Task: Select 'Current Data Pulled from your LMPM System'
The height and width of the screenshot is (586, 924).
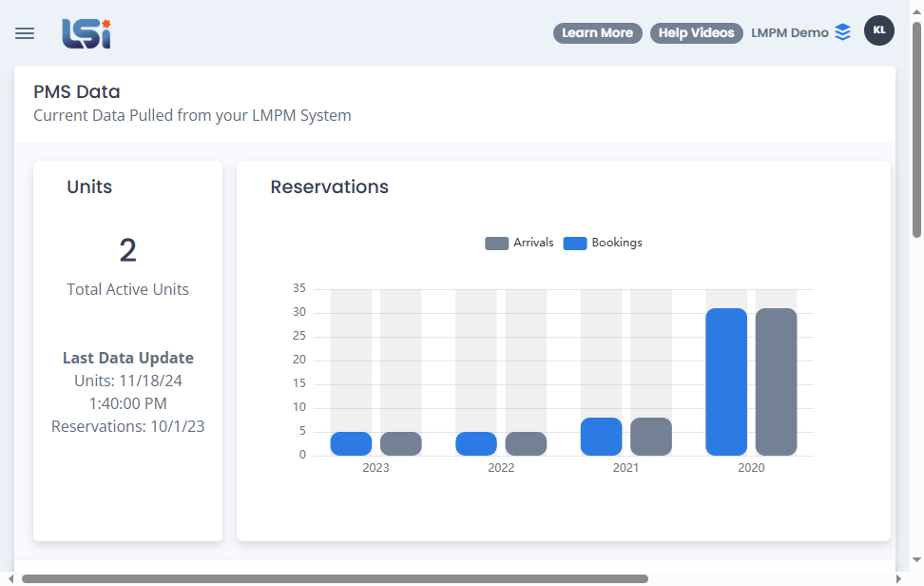Action: click(192, 115)
